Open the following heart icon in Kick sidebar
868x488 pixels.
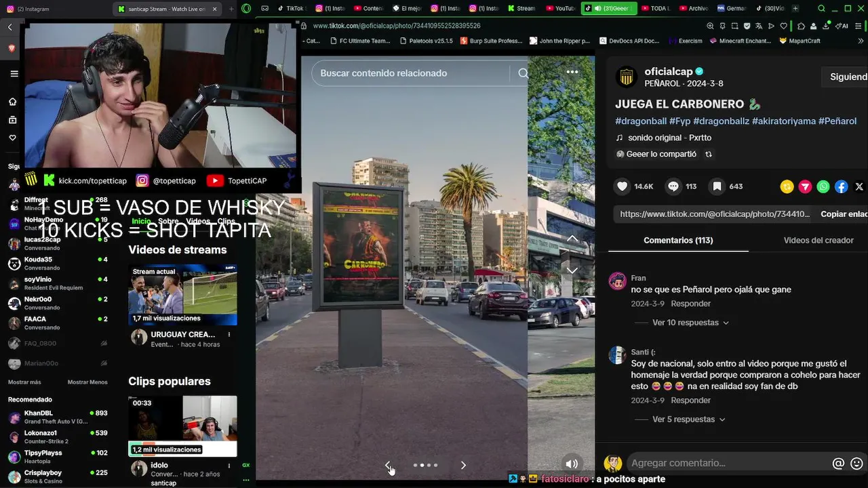point(12,138)
